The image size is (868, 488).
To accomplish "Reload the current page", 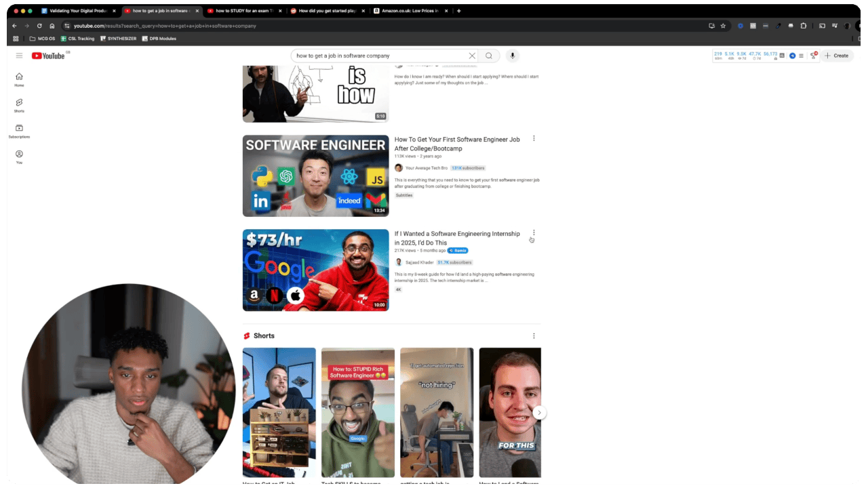I will (x=39, y=26).
